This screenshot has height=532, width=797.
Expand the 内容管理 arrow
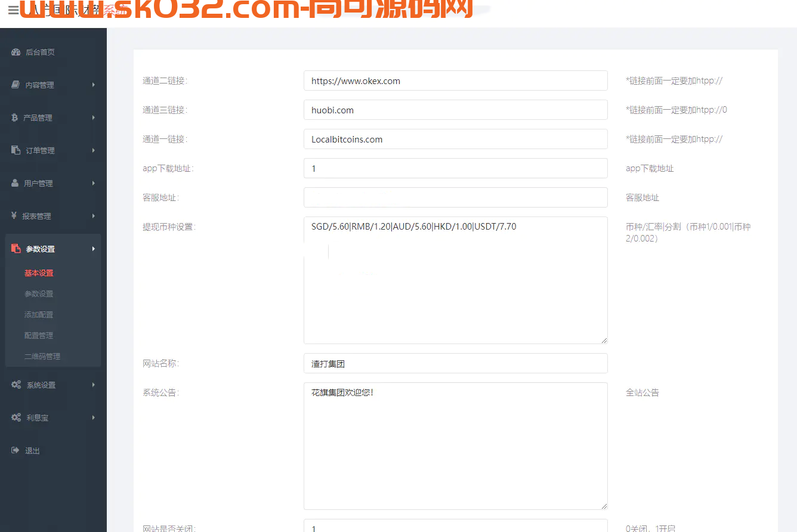[94, 85]
